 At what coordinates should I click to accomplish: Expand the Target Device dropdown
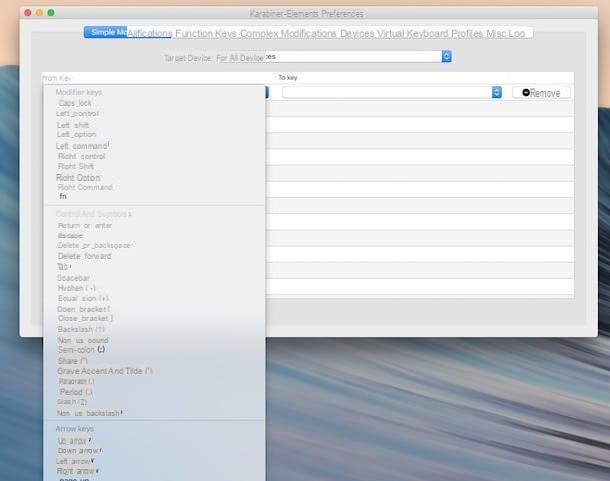[333, 57]
